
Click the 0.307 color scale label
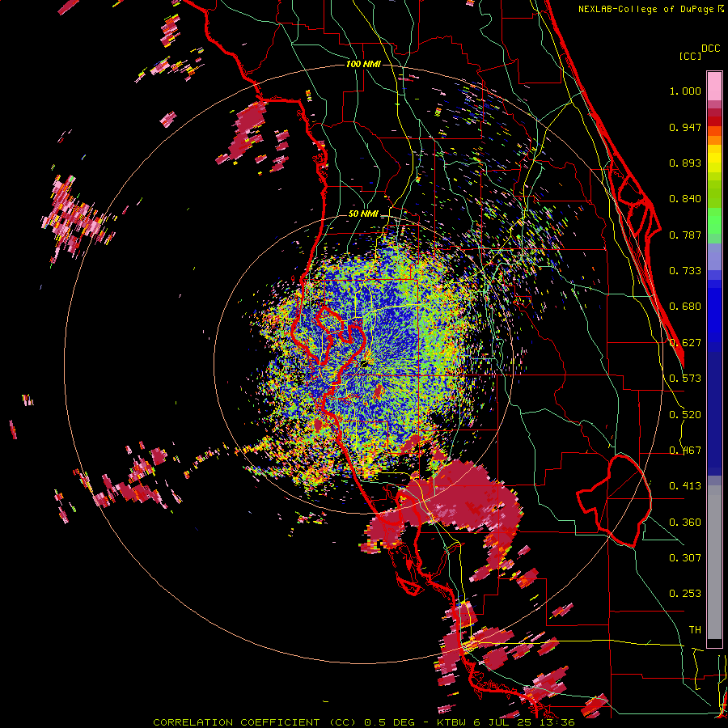pos(685,558)
